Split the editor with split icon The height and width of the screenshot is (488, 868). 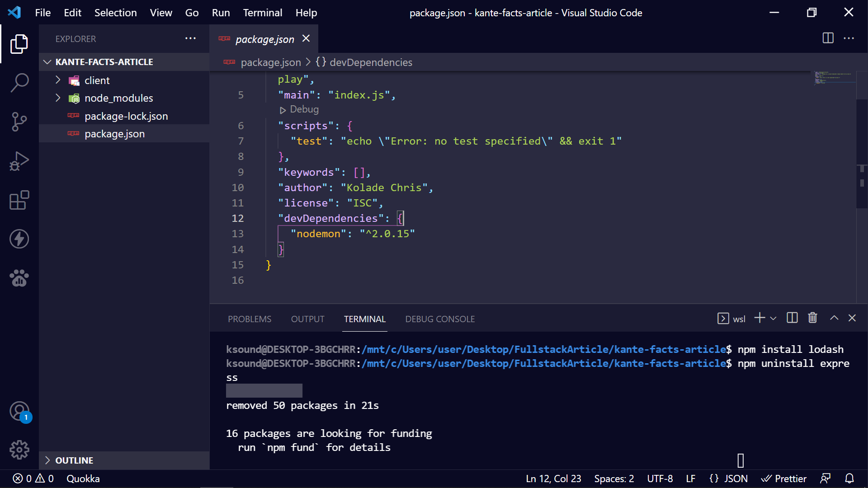[x=828, y=38]
